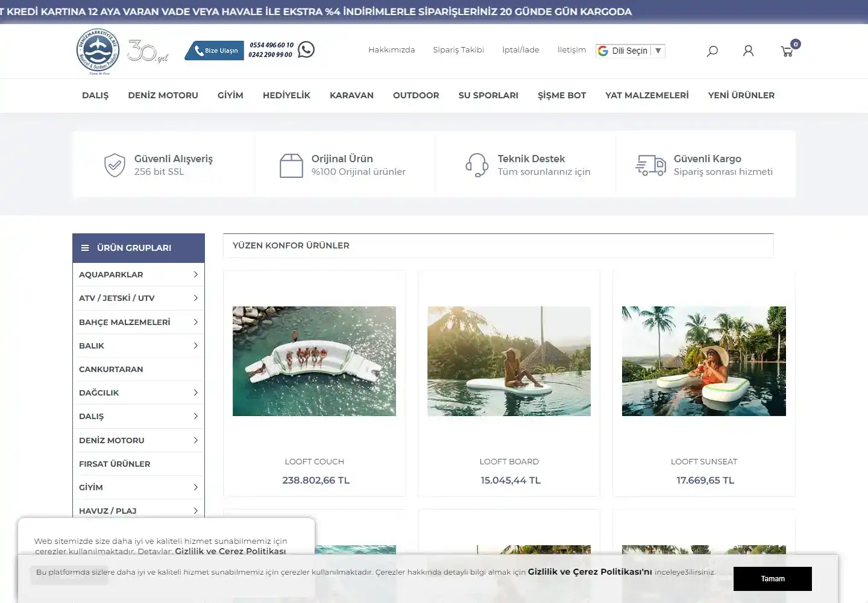Click the 30 yıl anniversary badge

click(147, 52)
